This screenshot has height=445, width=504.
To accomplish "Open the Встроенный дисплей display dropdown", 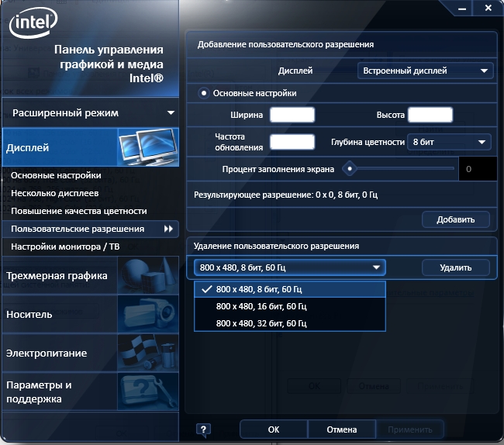I will click(426, 71).
